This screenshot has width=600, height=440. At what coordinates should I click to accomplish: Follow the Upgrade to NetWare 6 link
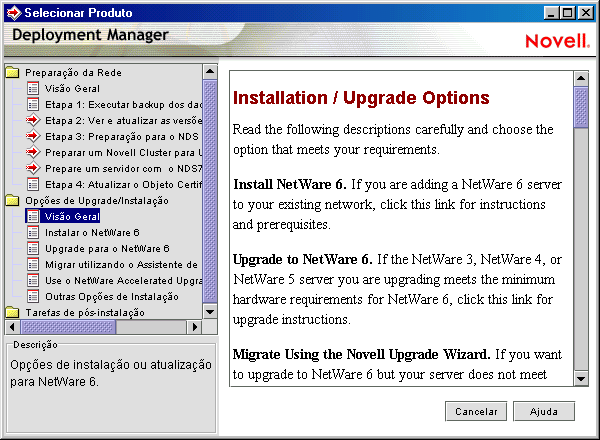click(303, 259)
